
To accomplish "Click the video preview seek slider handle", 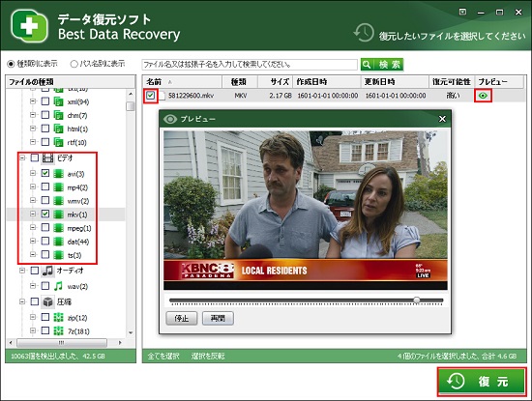I will coord(417,300).
